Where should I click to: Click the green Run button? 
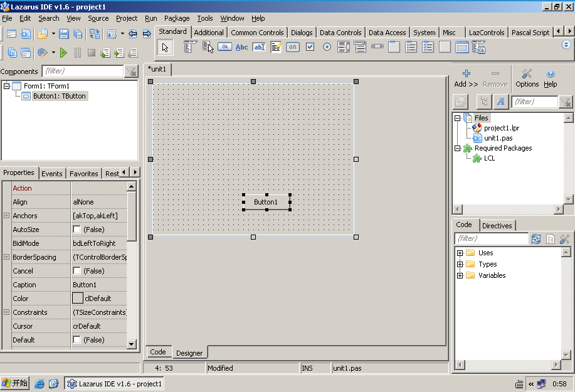[63, 53]
